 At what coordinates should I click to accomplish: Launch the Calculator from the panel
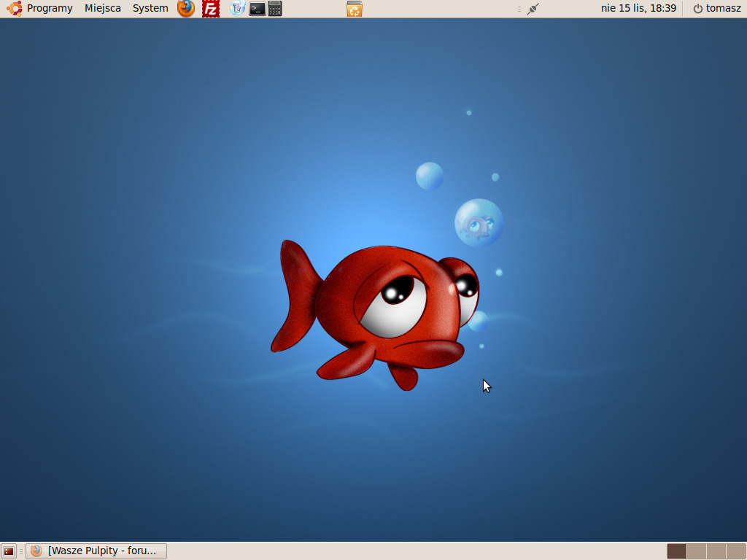click(x=274, y=9)
